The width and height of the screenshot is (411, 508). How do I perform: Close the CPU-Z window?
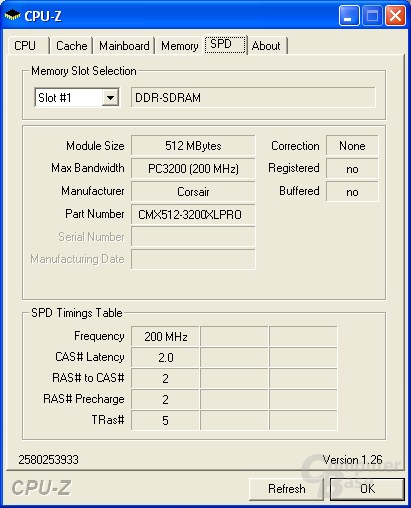tap(395, 16)
